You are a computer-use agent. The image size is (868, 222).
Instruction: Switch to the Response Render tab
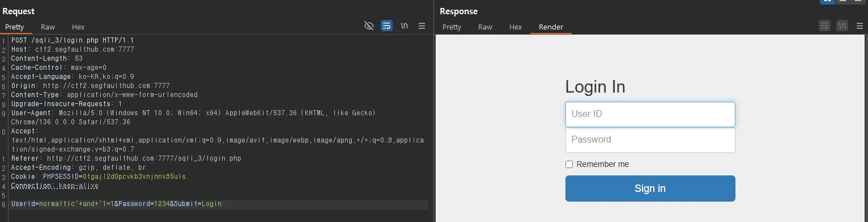tap(551, 27)
